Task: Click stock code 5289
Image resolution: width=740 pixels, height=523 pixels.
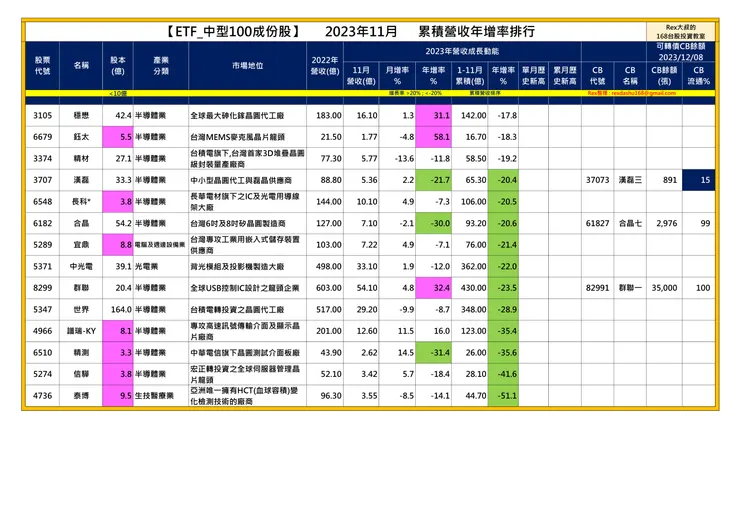Action: click(x=42, y=245)
